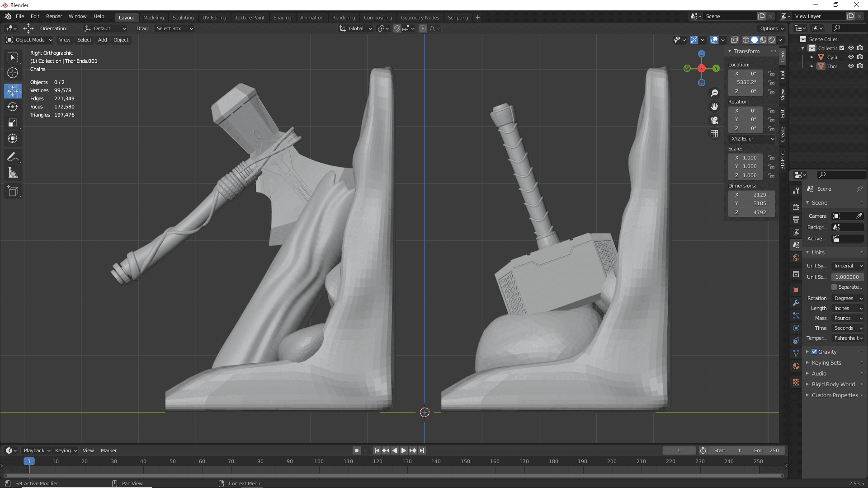
Task: Open the Physics properties tab
Action: (796, 328)
